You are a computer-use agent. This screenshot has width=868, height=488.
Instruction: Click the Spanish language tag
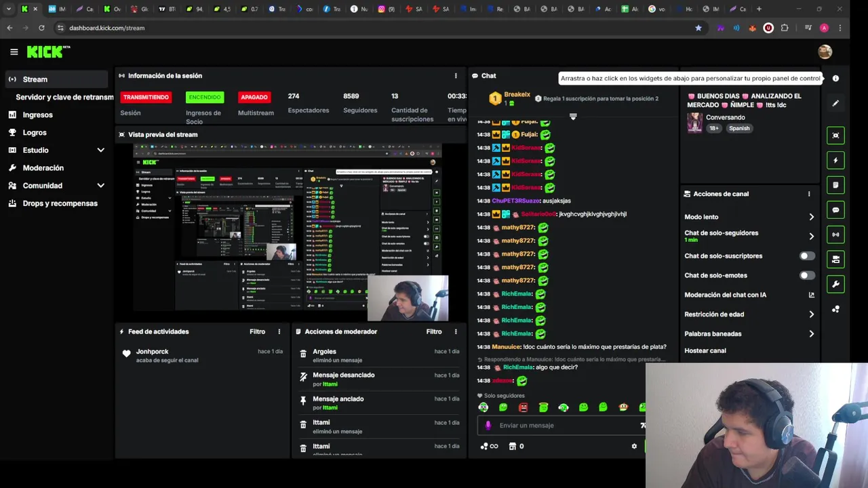click(x=739, y=128)
